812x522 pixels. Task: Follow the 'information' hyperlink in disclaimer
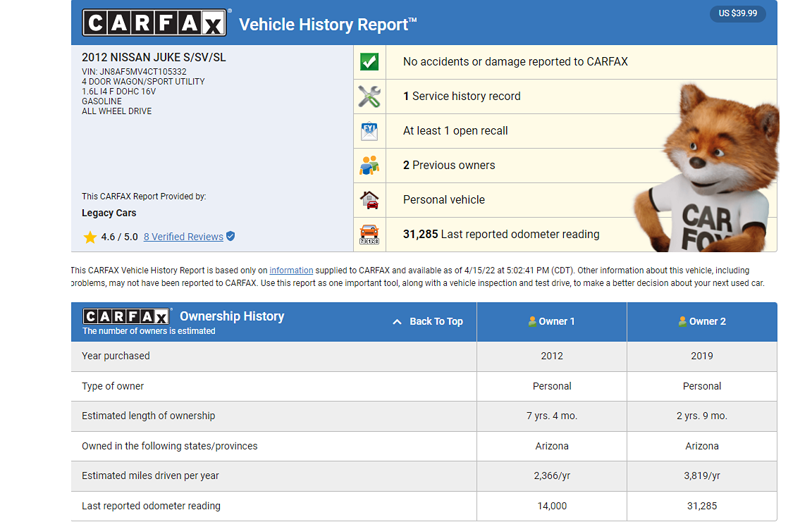(291, 271)
